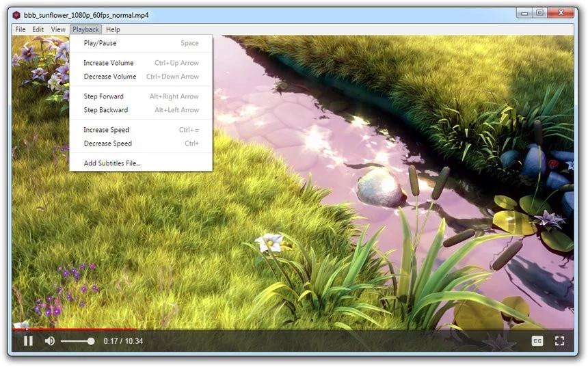Close the player window
588x367 pixels.
pyautogui.click(x=561, y=13)
